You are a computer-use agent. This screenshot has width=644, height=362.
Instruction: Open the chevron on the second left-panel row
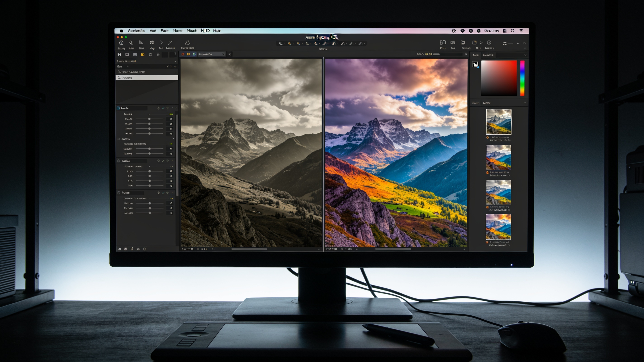click(x=175, y=67)
